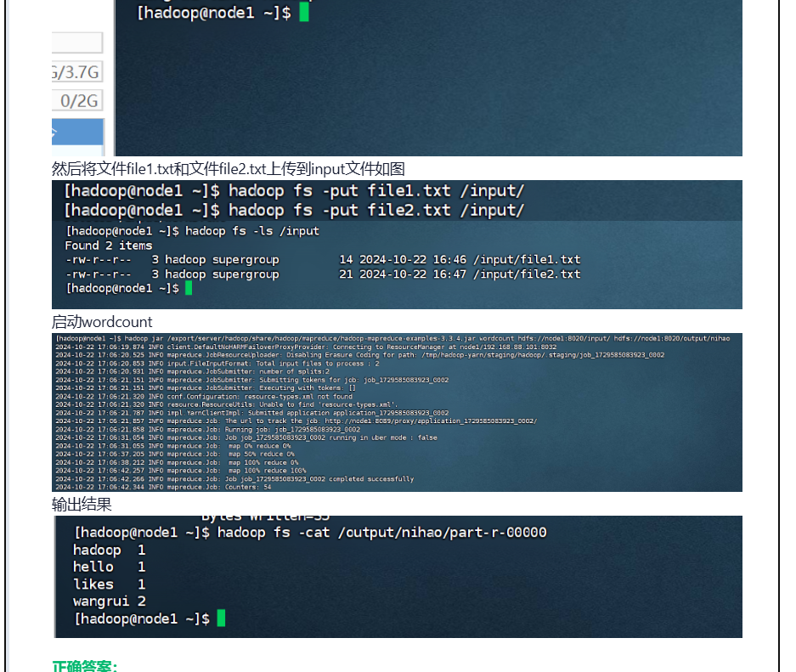The image size is (796, 672).
Task: Click the prompt cursor below the wangrui row
Action: click(x=221, y=618)
